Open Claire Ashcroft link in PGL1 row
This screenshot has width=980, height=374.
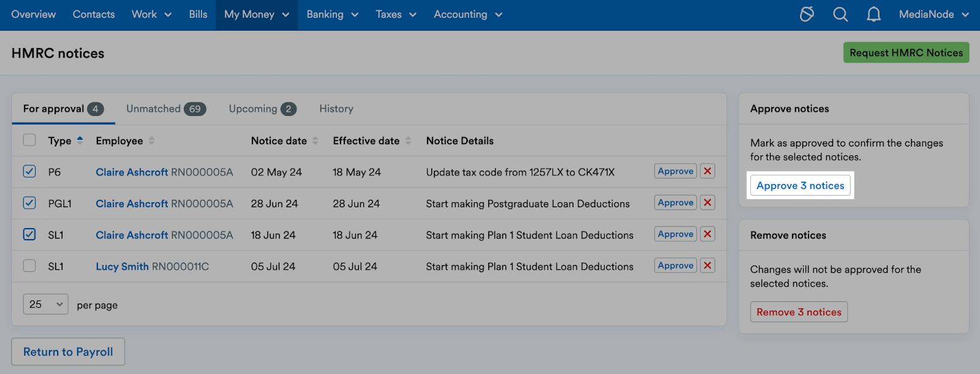[x=132, y=204]
